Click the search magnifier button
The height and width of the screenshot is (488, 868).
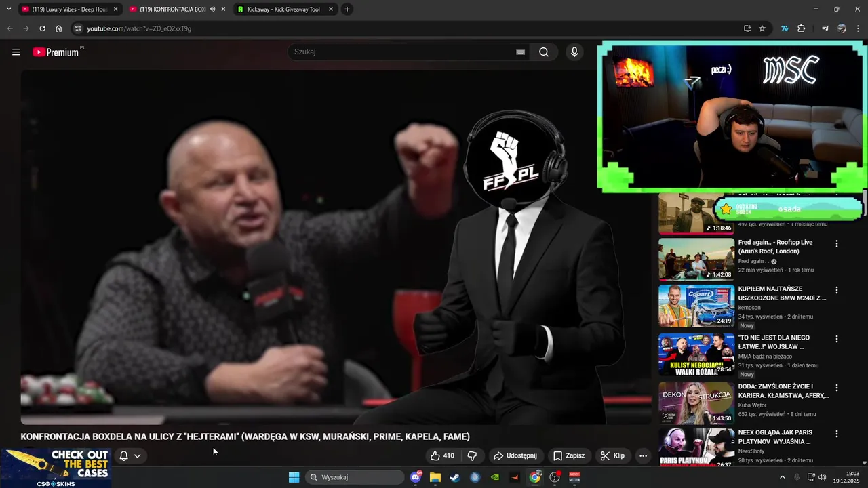click(x=544, y=52)
